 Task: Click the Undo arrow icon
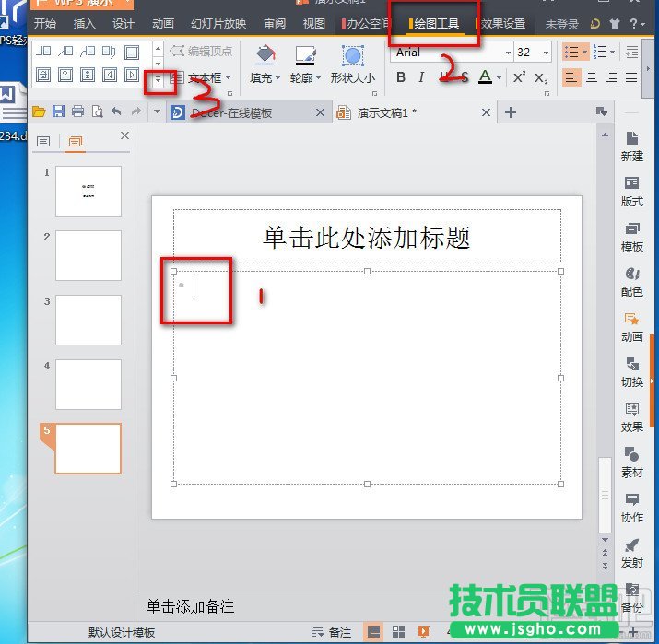point(116,112)
